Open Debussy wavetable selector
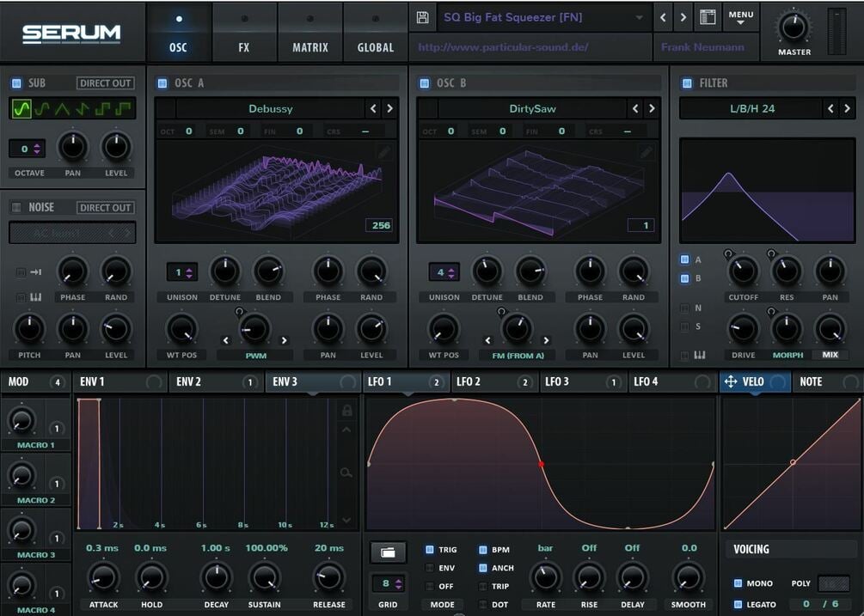 (271, 108)
